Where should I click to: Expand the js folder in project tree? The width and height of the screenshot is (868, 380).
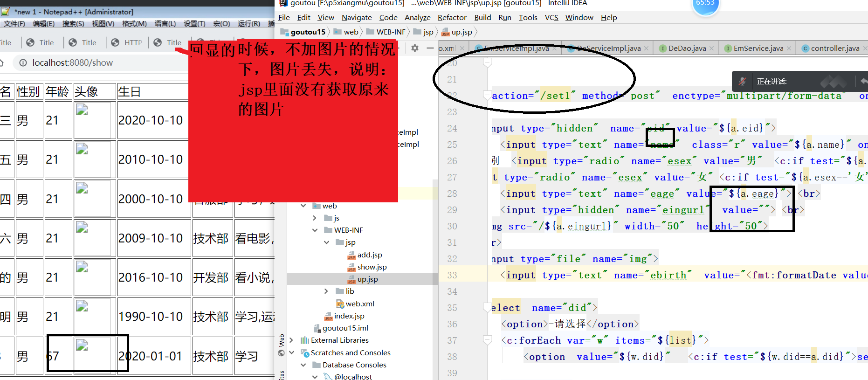click(315, 218)
